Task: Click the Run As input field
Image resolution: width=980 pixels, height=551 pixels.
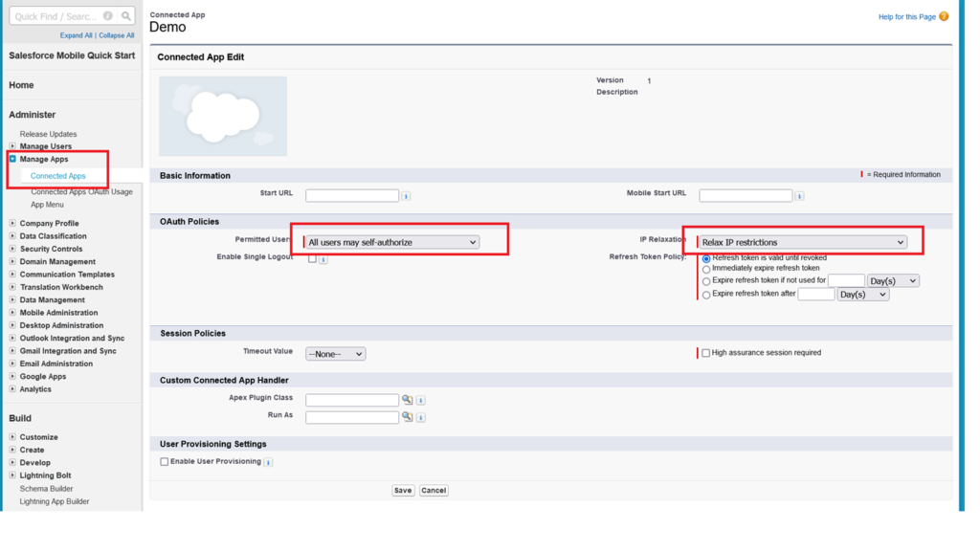Action: point(352,417)
